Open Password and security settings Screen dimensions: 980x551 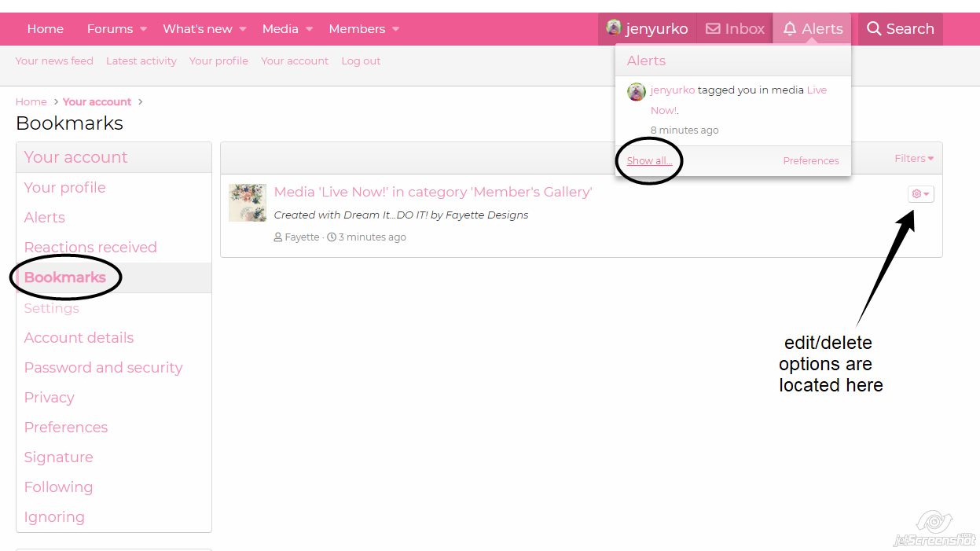coord(103,367)
